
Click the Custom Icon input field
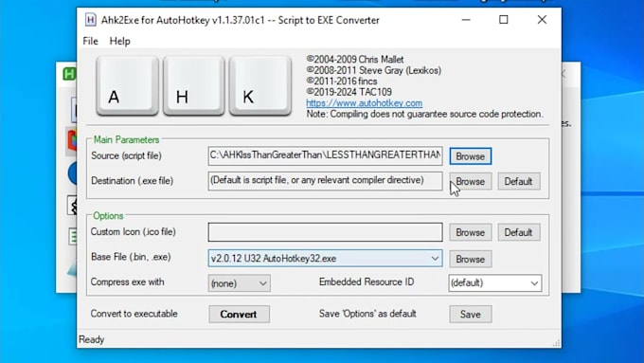(325, 232)
